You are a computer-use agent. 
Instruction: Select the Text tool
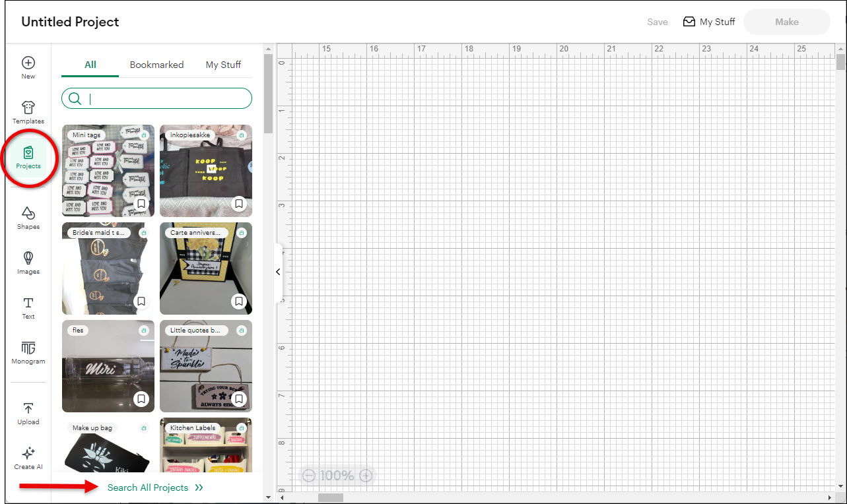coord(28,307)
